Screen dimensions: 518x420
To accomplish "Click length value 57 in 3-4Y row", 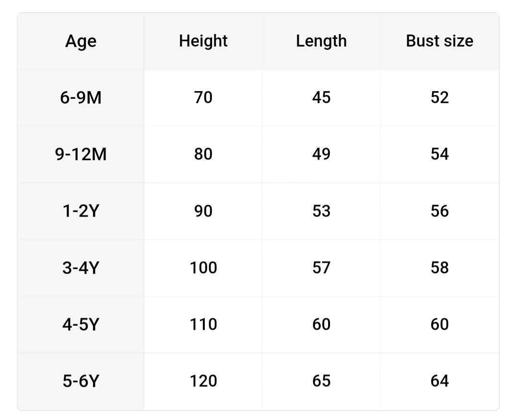I will [321, 268].
